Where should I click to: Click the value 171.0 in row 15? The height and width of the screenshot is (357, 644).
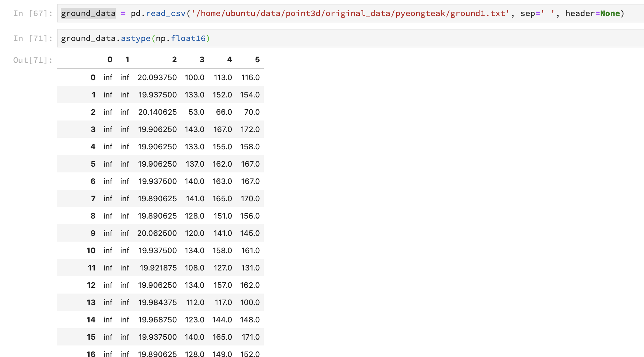point(250,337)
